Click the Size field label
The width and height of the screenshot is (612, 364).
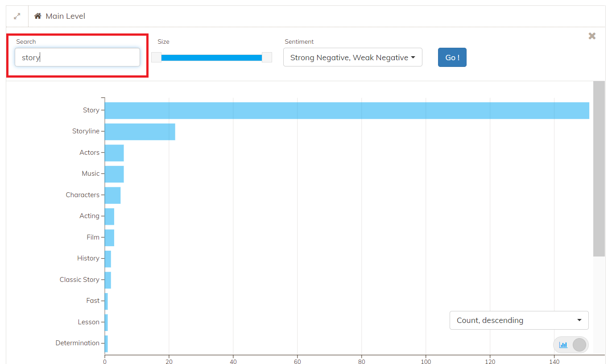click(x=163, y=41)
